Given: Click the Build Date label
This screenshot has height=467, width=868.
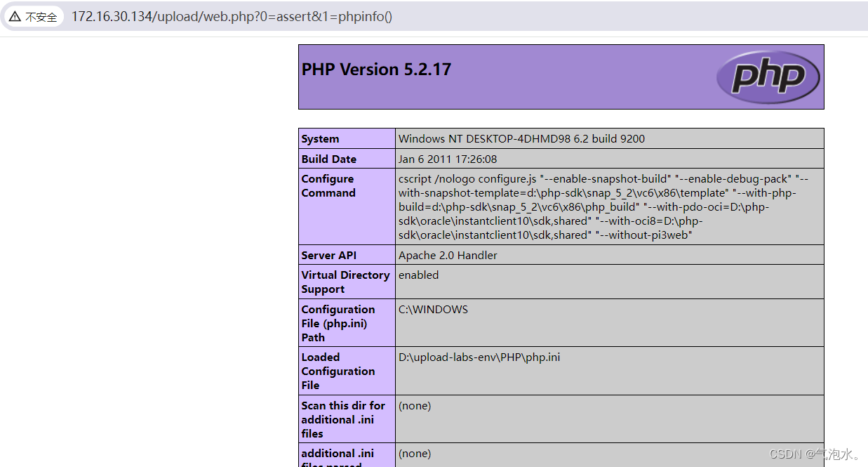Looking at the screenshot, I should (x=328, y=159).
